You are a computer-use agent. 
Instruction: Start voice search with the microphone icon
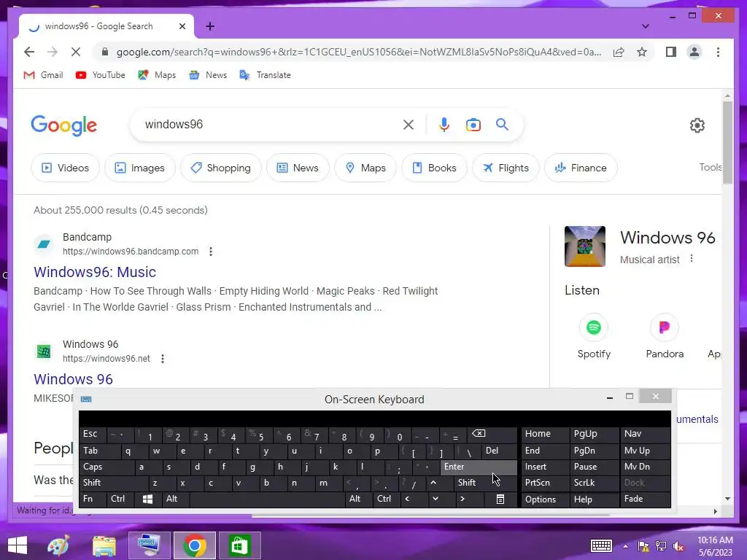click(x=444, y=125)
